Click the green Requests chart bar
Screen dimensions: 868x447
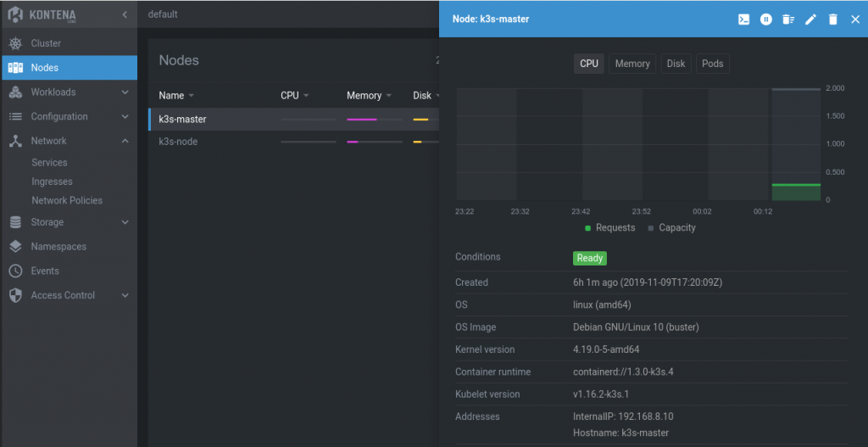pyautogui.click(x=796, y=192)
